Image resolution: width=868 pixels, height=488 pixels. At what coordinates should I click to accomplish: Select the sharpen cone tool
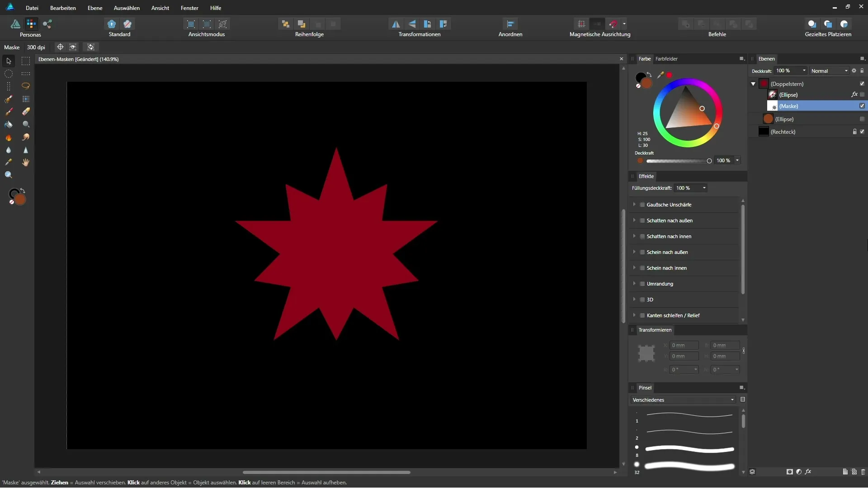[26, 150]
